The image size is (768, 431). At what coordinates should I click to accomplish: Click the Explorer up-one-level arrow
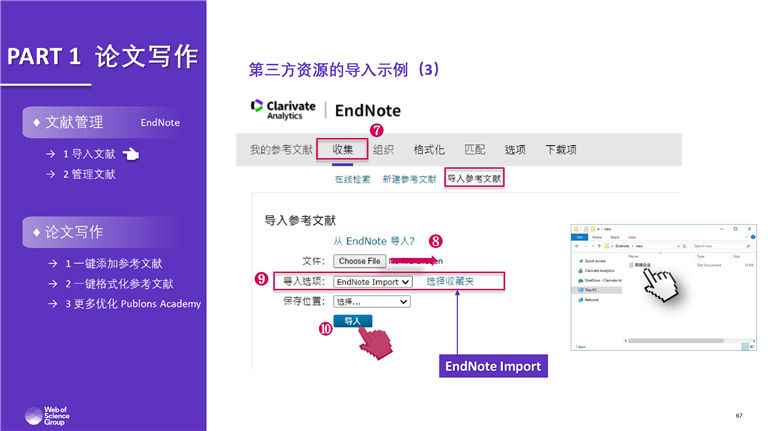coord(600,246)
